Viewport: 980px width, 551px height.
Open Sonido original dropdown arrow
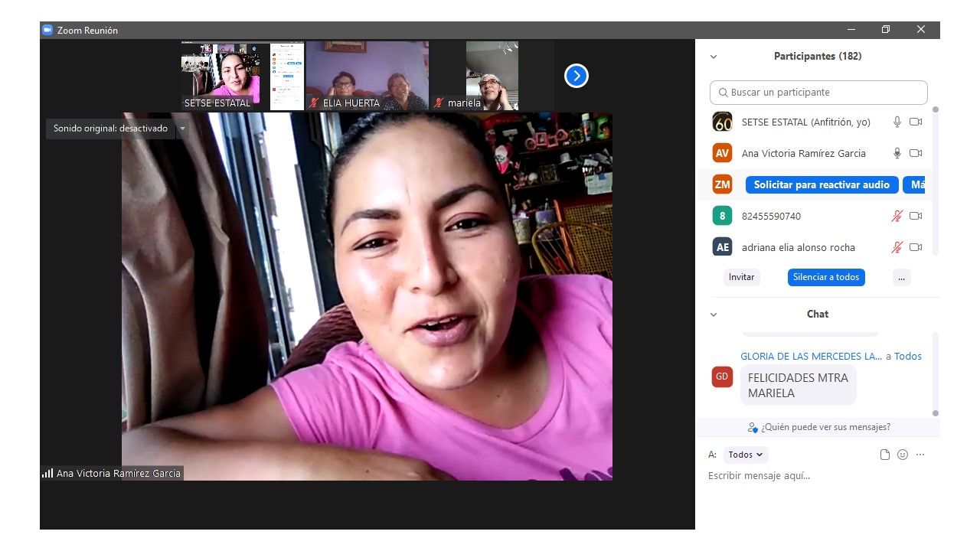point(182,129)
